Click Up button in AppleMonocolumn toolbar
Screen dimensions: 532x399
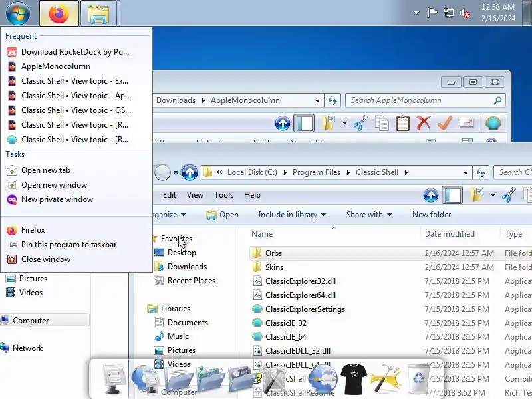[282, 123]
